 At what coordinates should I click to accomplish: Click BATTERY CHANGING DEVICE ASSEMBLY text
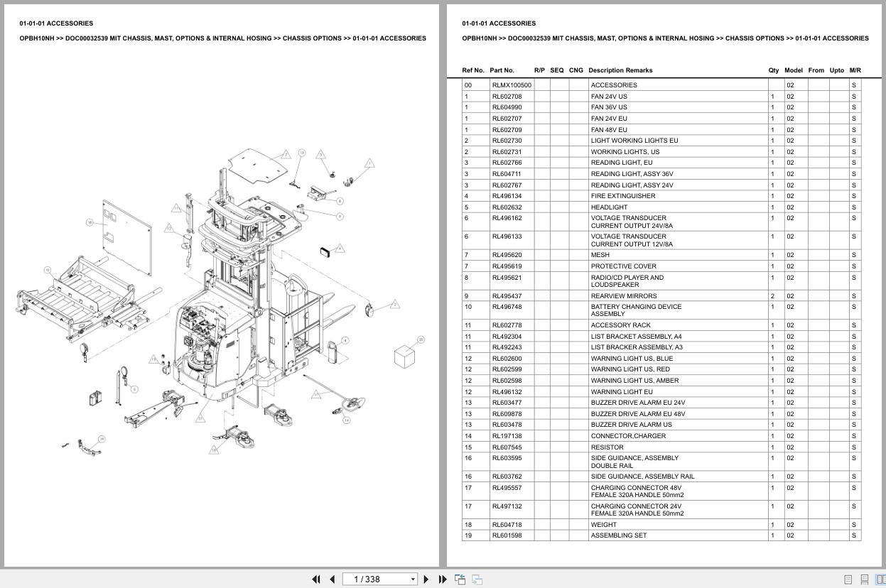point(636,310)
